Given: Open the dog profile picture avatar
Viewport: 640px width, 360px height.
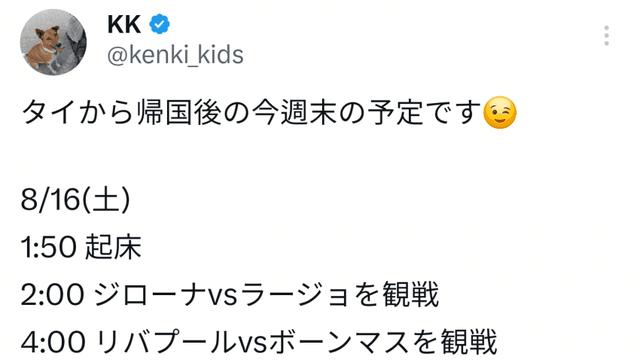Looking at the screenshot, I should click(x=53, y=42).
